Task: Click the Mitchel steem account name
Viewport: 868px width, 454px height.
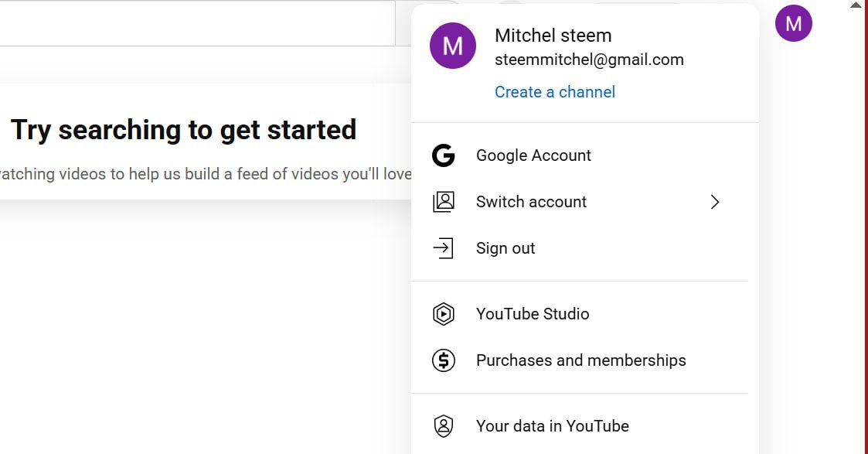Action: (553, 36)
